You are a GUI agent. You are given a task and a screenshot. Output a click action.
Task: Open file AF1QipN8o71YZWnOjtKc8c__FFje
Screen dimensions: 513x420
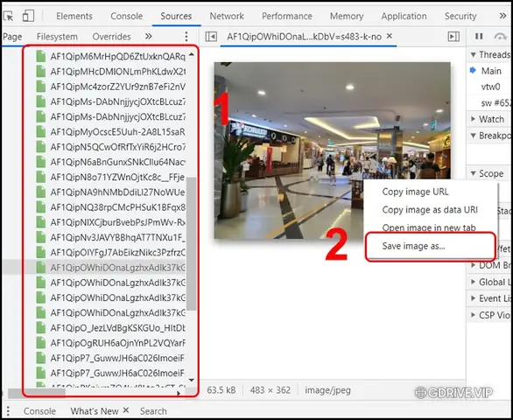[x=118, y=177]
